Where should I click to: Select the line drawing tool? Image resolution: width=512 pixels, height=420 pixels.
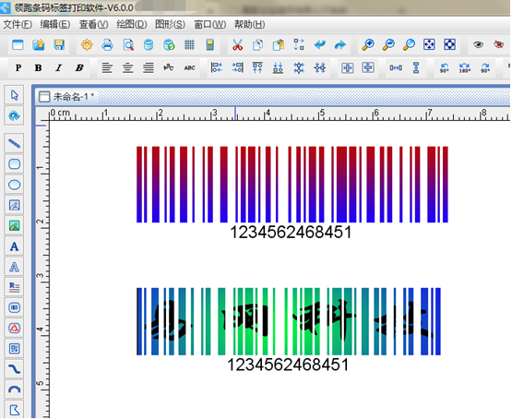[x=14, y=143]
